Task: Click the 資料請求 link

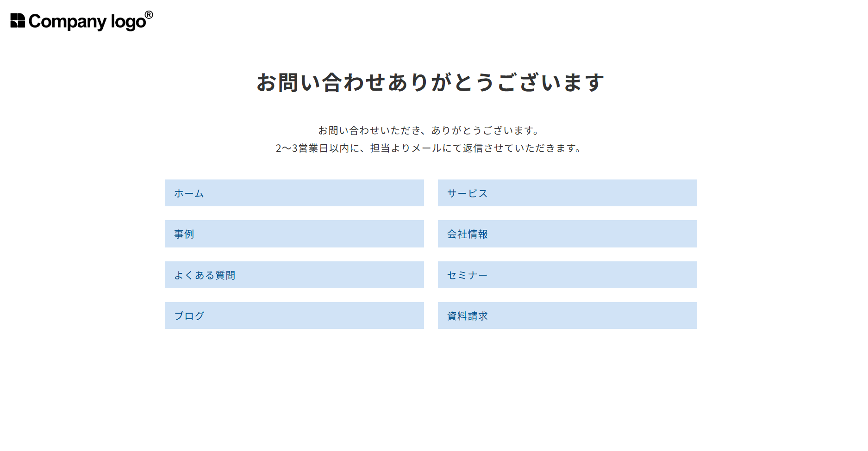Action: 567,316
